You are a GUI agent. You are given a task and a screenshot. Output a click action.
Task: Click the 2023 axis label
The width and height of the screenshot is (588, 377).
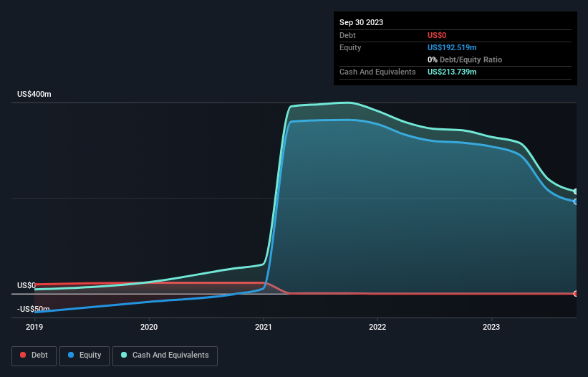[x=491, y=327]
